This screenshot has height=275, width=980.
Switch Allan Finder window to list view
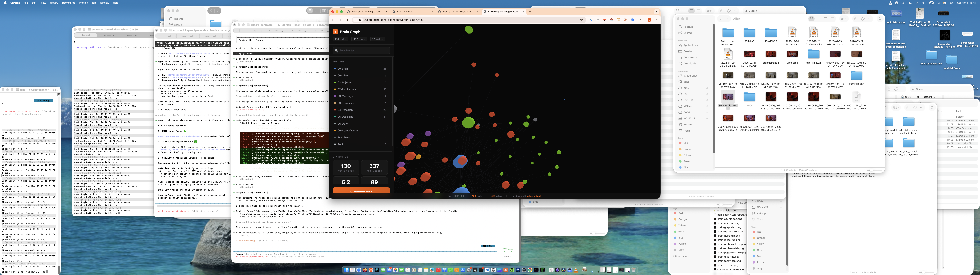818,19
